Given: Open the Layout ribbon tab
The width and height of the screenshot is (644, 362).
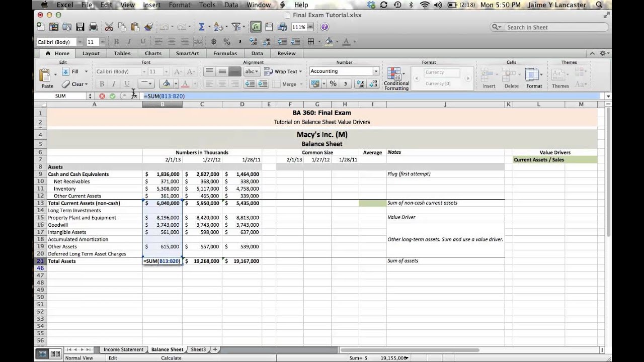Looking at the screenshot, I should coord(91,53).
